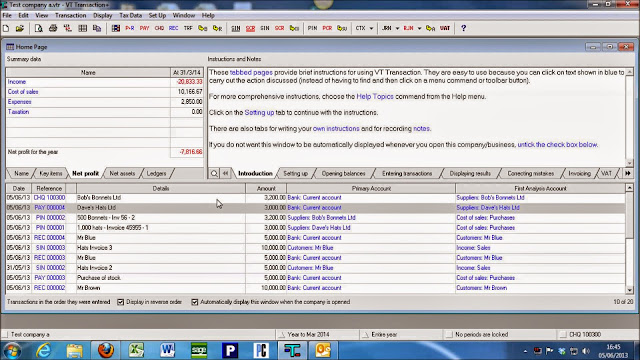Click the CHQ cheque toolbar button
The image size is (640, 360).
[159, 28]
